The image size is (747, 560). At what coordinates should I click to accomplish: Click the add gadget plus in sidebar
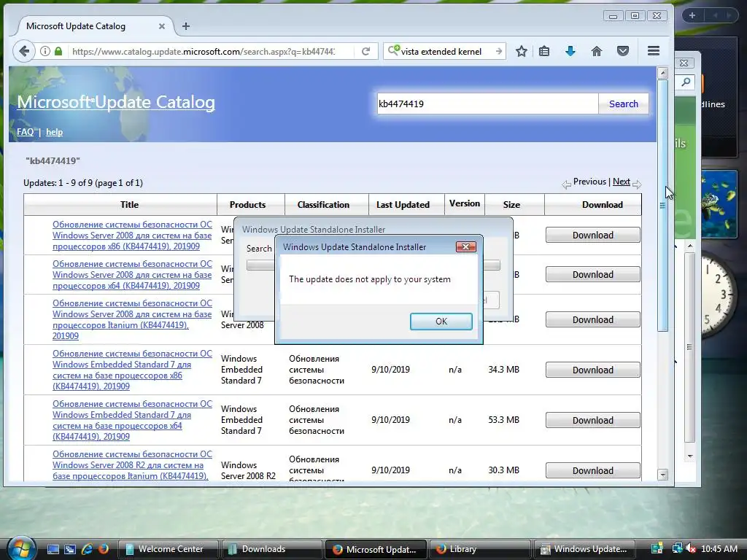click(x=692, y=15)
